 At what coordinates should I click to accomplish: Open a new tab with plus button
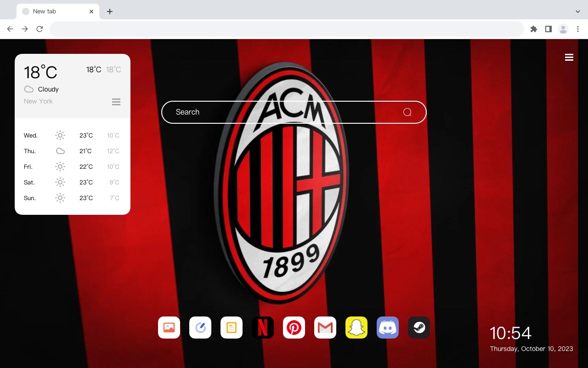109,11
